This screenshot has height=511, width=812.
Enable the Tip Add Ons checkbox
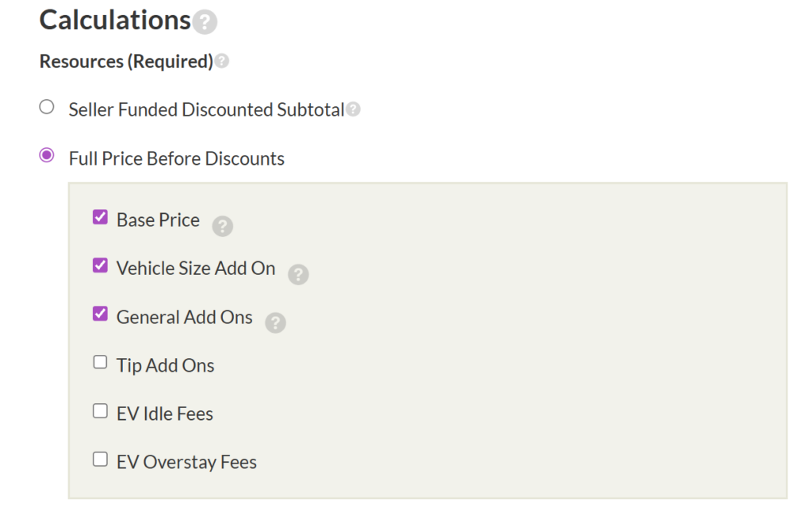pos(100,362)
